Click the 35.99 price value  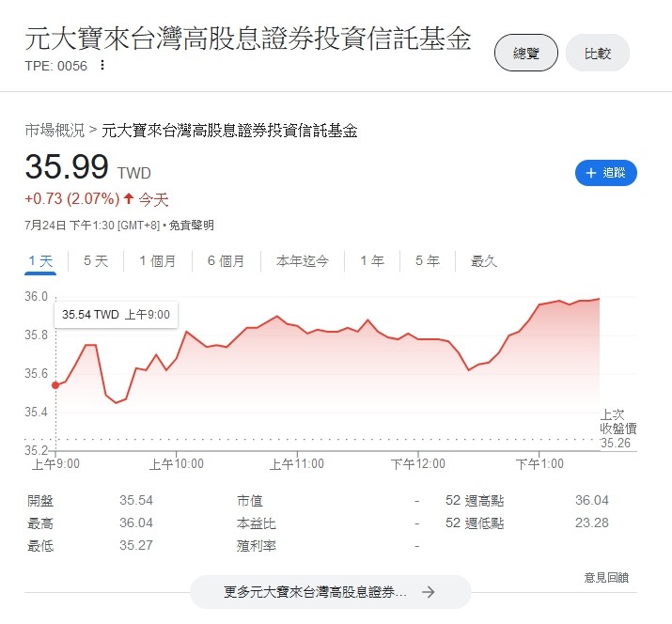pyautogui.click(x=67, y=166)
